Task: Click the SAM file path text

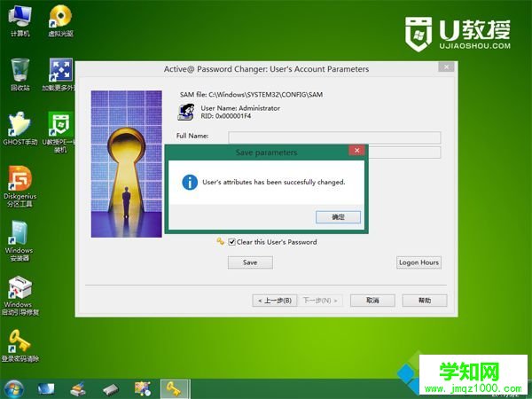Action: click(251, 94)
